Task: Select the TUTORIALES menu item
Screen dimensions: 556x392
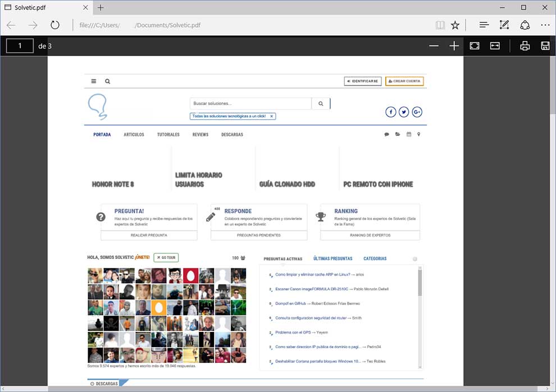Action: coord(168,135)
